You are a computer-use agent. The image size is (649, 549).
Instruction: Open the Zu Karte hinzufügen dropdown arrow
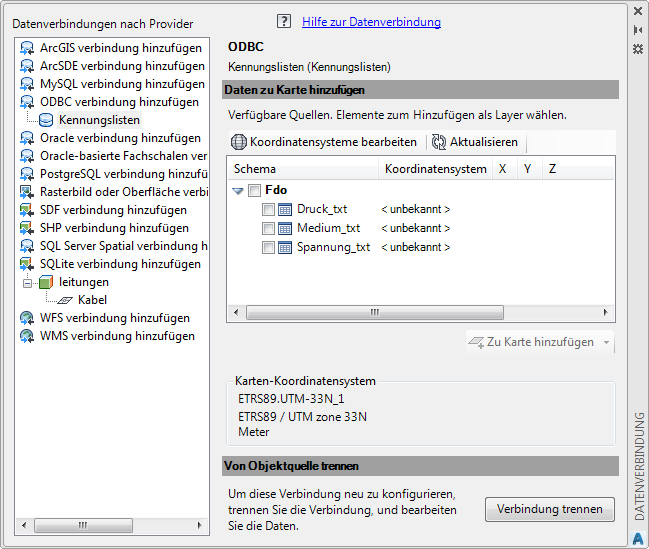coord(606,343)
